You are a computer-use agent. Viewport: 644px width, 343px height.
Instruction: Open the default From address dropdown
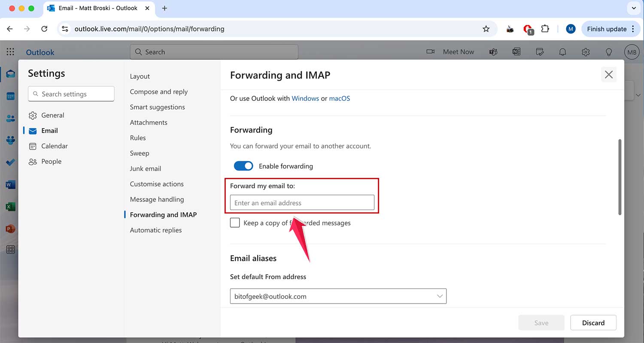point(439,296)
